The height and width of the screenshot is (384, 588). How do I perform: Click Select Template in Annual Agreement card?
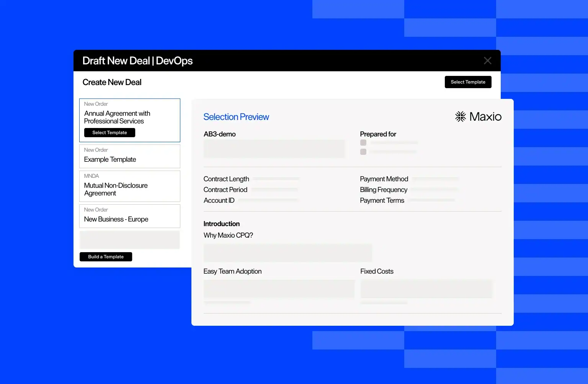coord(109,133)
